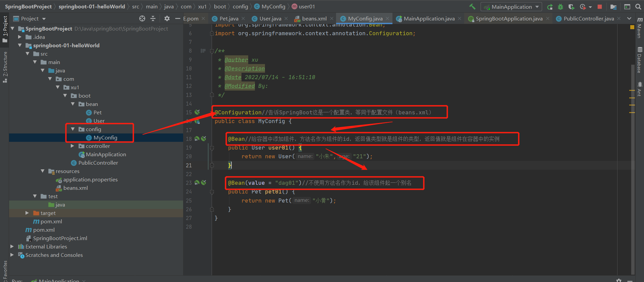Rerun MainApplication with the green rerun icon
This screenshot has height=282, width=644.
[550, 7]
